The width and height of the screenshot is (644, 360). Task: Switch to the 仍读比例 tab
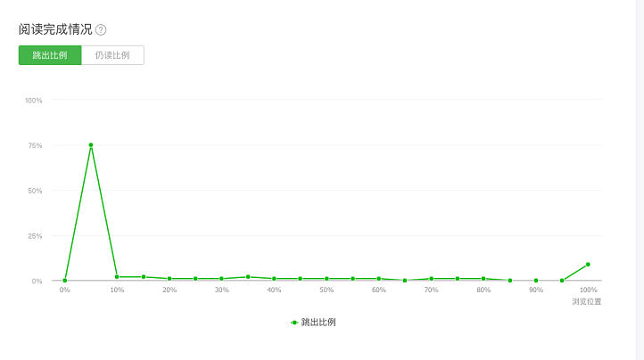[112, 55]
